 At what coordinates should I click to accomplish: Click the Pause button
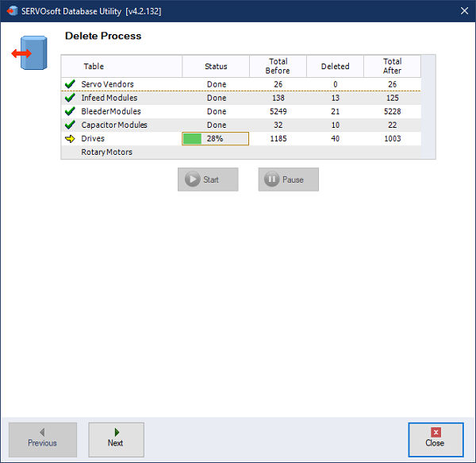coord(289,179)
